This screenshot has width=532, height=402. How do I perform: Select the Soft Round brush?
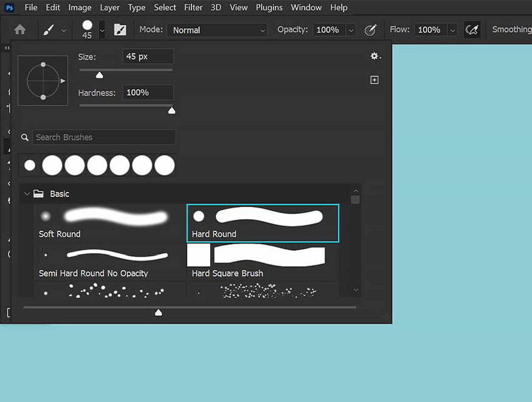109,223
